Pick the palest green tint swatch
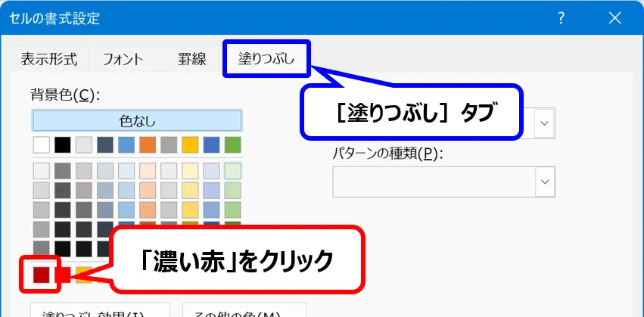This screenshot has height=317, width=644. [233, 171]
